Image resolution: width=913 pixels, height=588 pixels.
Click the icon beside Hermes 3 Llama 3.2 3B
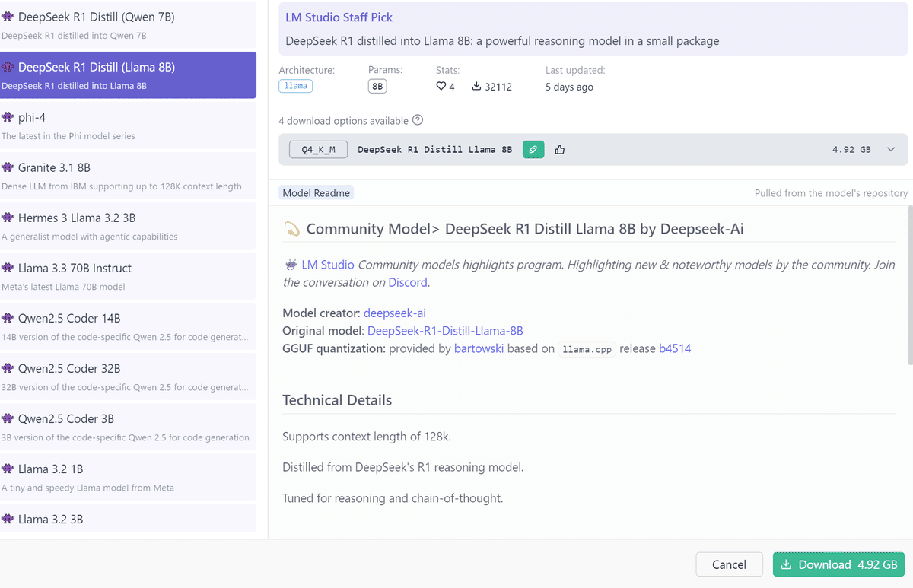(8, 218)
